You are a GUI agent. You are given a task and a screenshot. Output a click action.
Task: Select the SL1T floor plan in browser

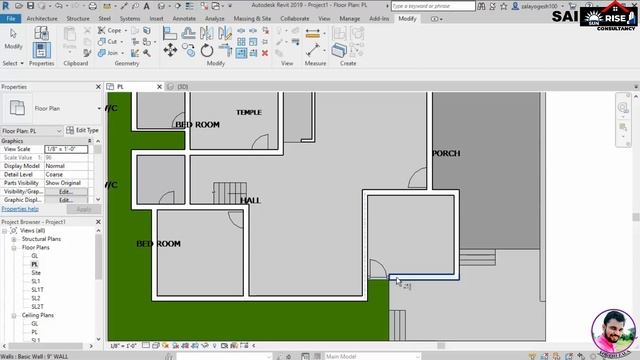click(x=37, y=290)
